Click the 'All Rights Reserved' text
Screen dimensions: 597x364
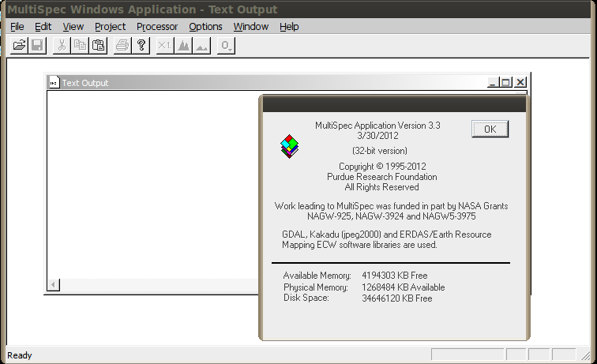coord(381,187)
